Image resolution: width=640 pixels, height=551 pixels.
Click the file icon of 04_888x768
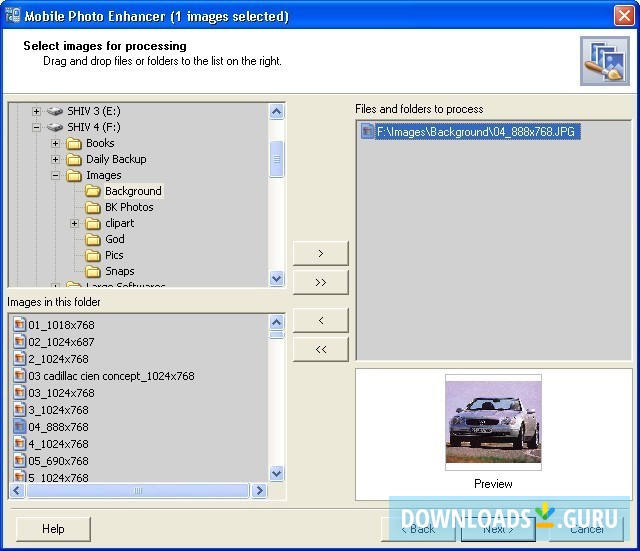point(19,427)
